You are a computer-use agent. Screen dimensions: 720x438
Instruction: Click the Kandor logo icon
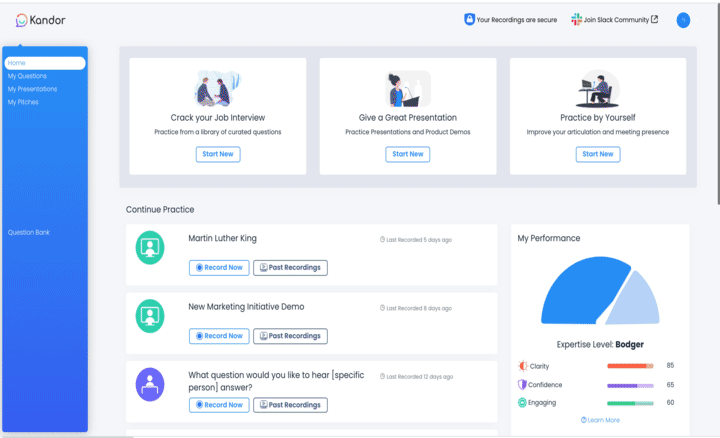[21, 20]
